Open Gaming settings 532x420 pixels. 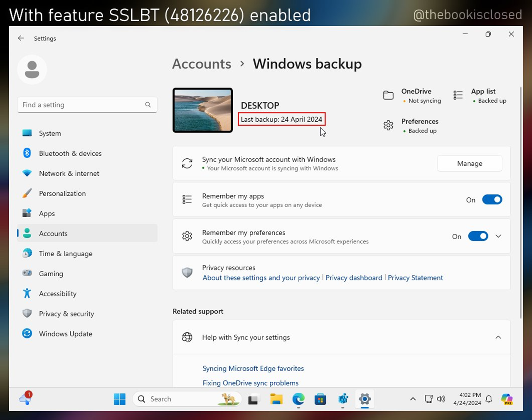pos(87,273)
